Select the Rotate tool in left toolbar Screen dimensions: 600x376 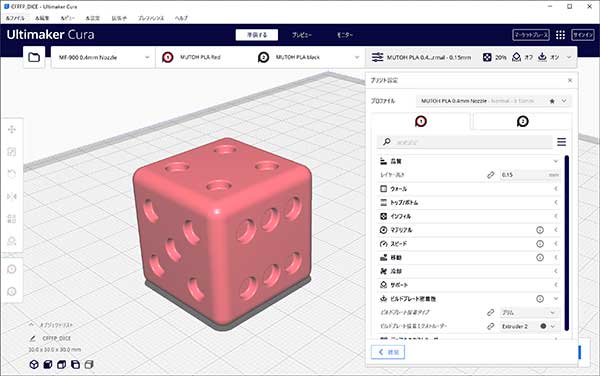click(12, 174)
